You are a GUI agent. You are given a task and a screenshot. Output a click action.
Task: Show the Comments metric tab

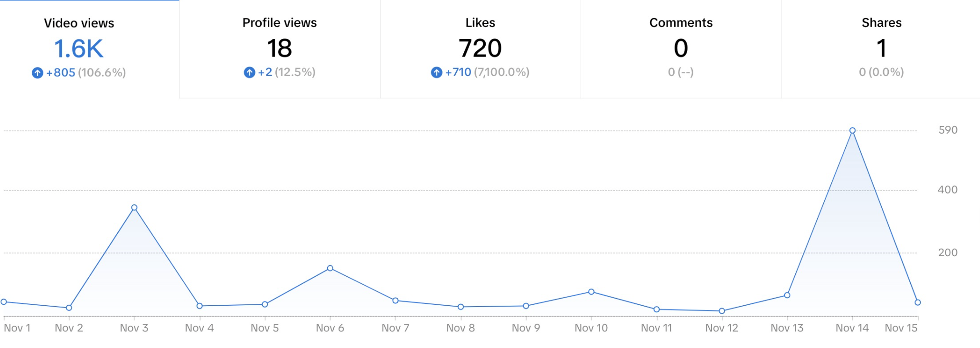pyautogui.click(x=681, y=48)
